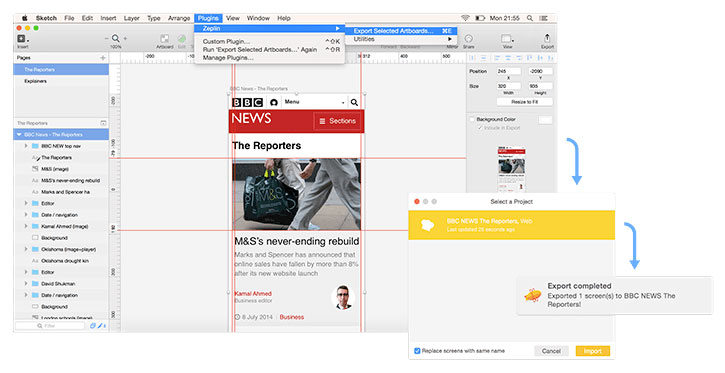The height and width of the screenshot is (373, 725).
Task: Click the BBC logo in artboard
Action: [247, 102]
